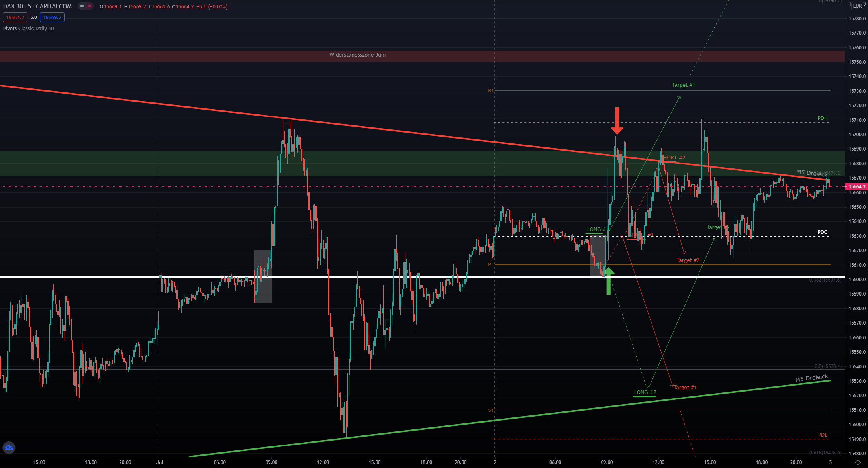
Task: Open the Pivots Classic Daily indicator legend
Action: tap(28, 29)
